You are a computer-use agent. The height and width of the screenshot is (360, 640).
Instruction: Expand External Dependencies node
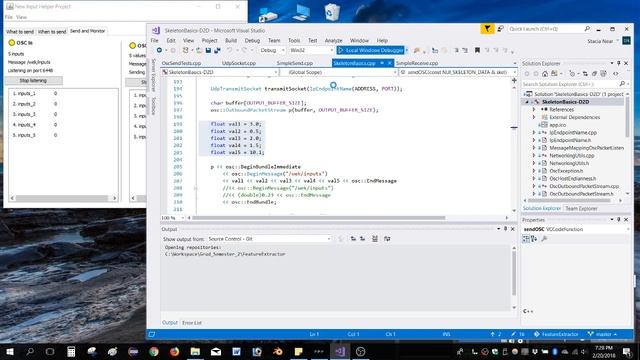tap(534, 117)
